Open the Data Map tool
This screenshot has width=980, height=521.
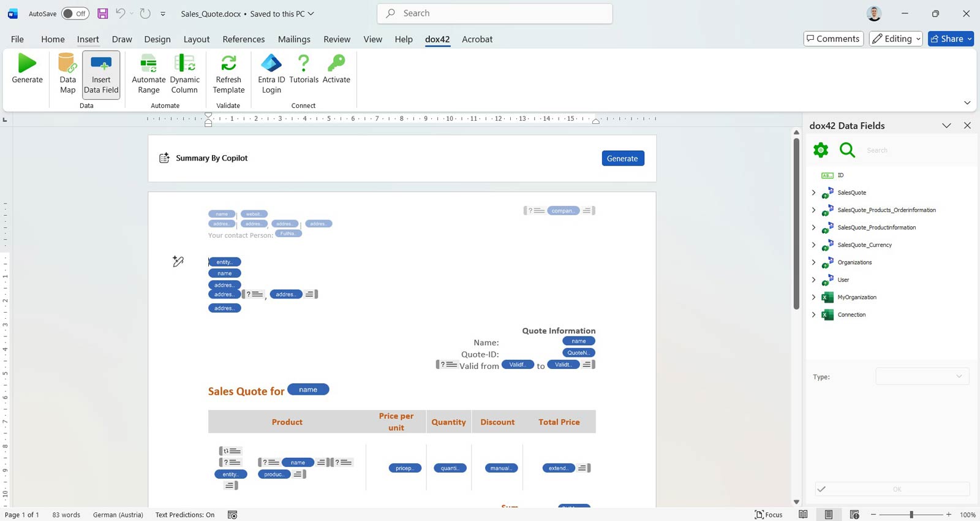[x=67, y=74]
